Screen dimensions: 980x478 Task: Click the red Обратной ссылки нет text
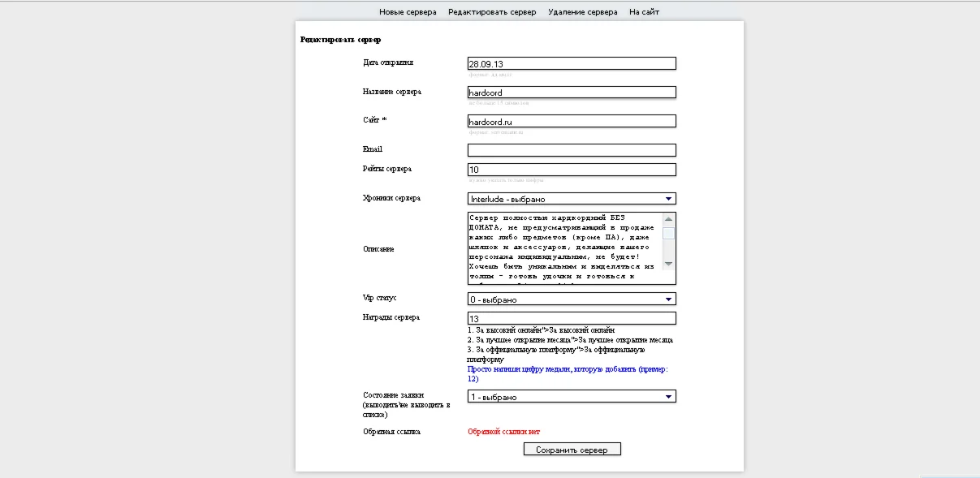[503, 432]
